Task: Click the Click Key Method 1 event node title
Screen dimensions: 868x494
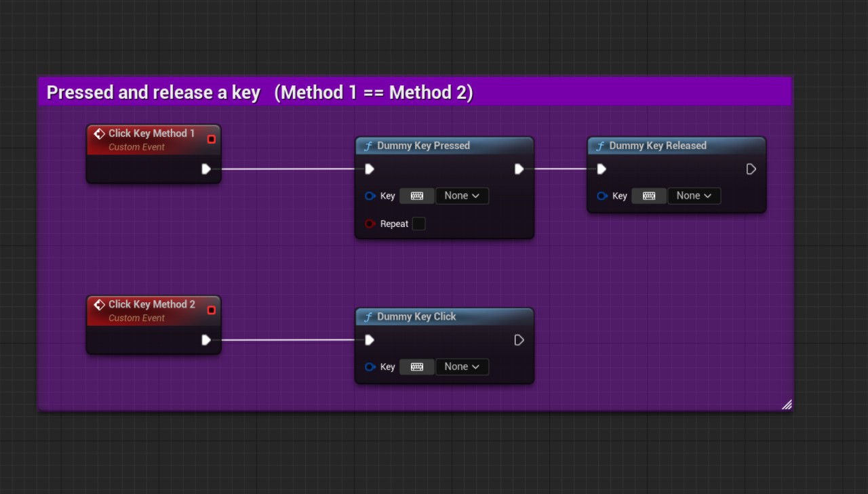Action: 151,133
